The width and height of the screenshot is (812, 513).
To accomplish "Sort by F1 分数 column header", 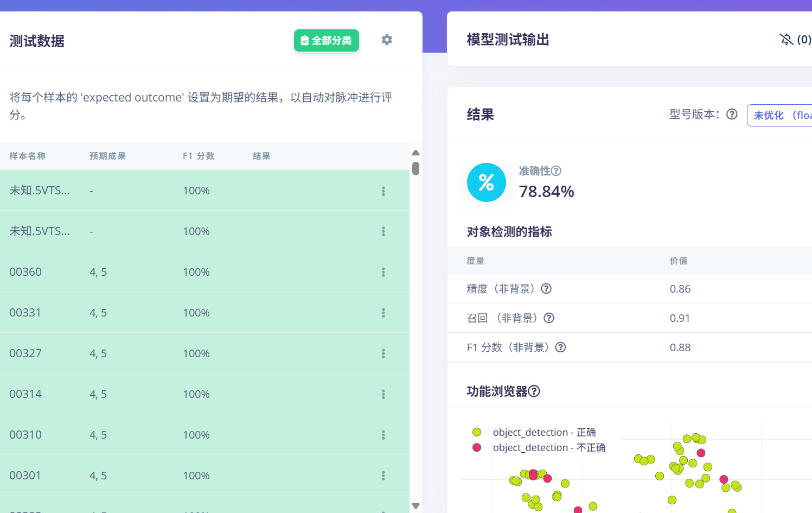I will pos(199,156).
